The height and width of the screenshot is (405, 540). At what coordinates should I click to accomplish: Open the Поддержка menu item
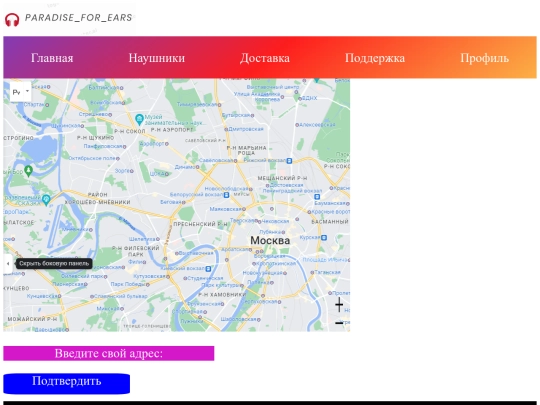(375, 58)
